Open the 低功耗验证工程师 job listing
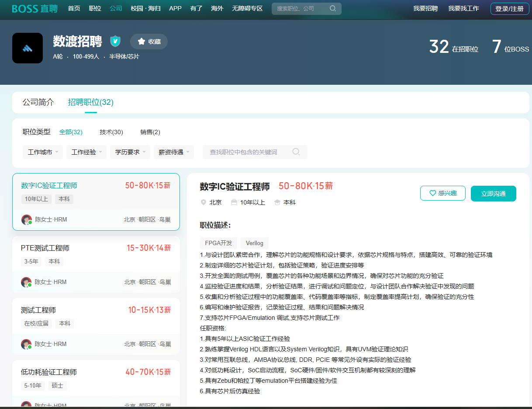 point(49,372)
